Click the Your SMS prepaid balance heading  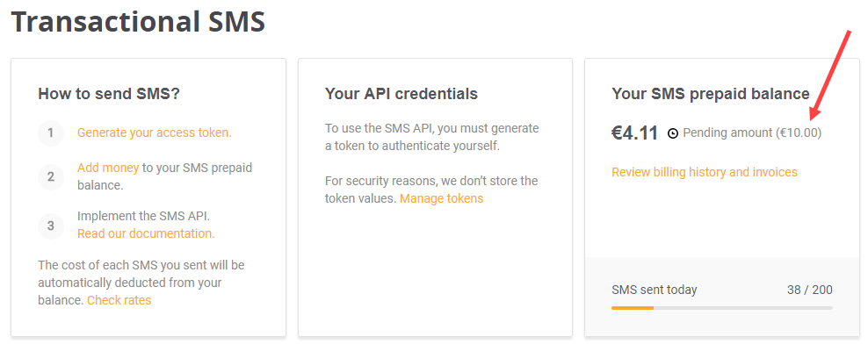coord(710,94)
